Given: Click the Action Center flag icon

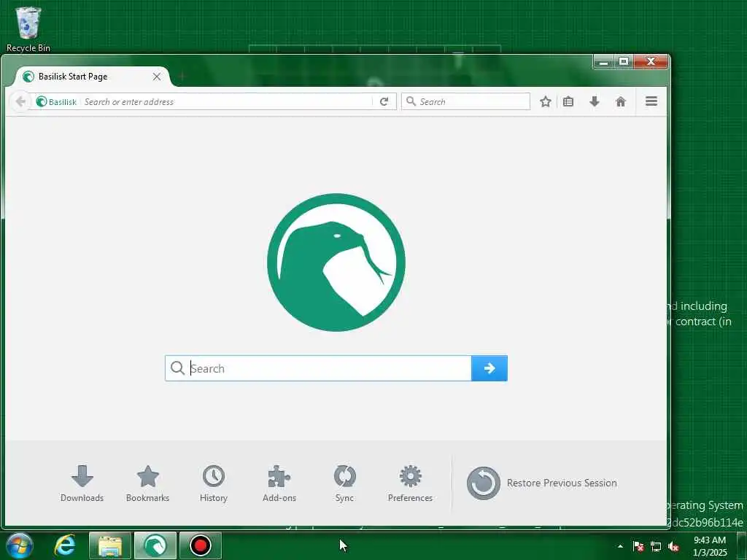Looking at the screenshot, I should tap(638, 546).
